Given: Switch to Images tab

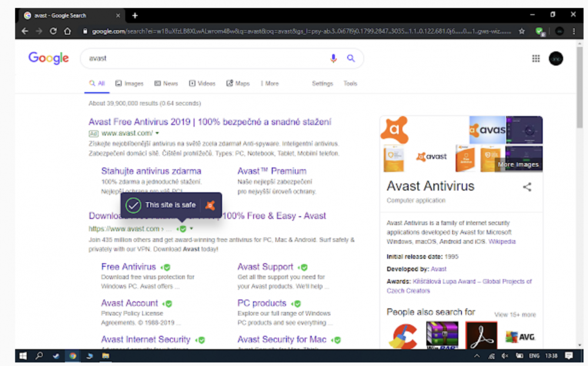Looking at the screenshot, I should tap(129, 83).
